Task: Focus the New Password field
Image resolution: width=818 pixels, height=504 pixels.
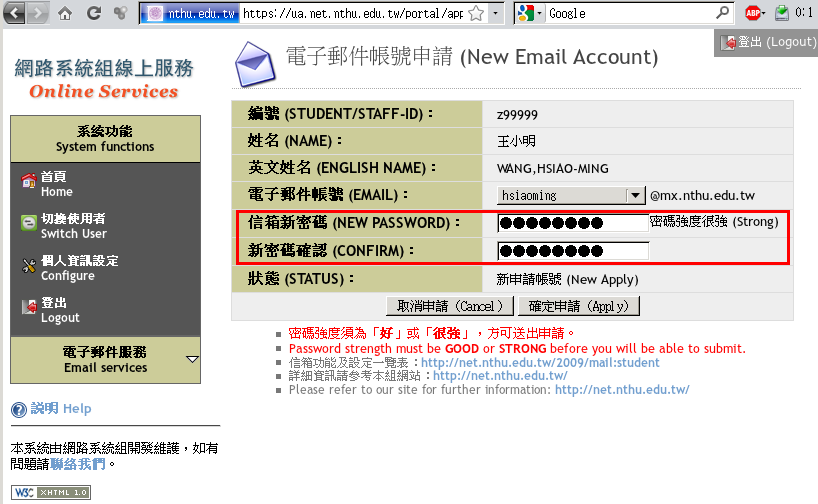Action: (572, 223)
